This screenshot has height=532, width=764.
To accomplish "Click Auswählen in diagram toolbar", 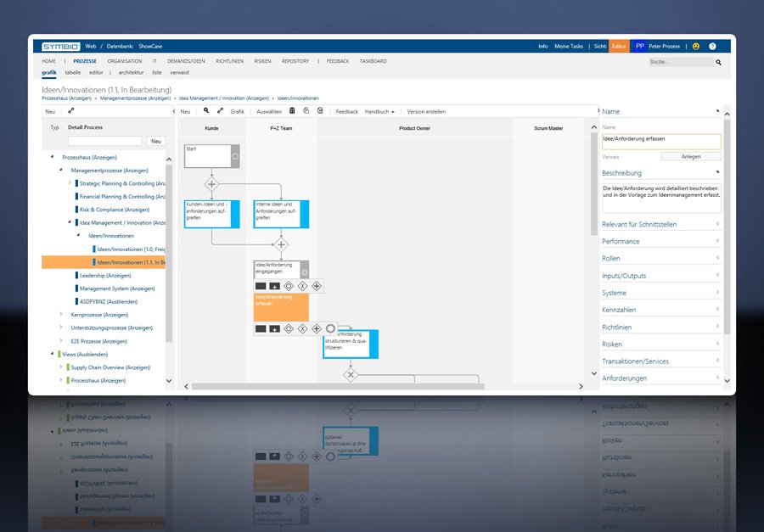I will 269,111.
